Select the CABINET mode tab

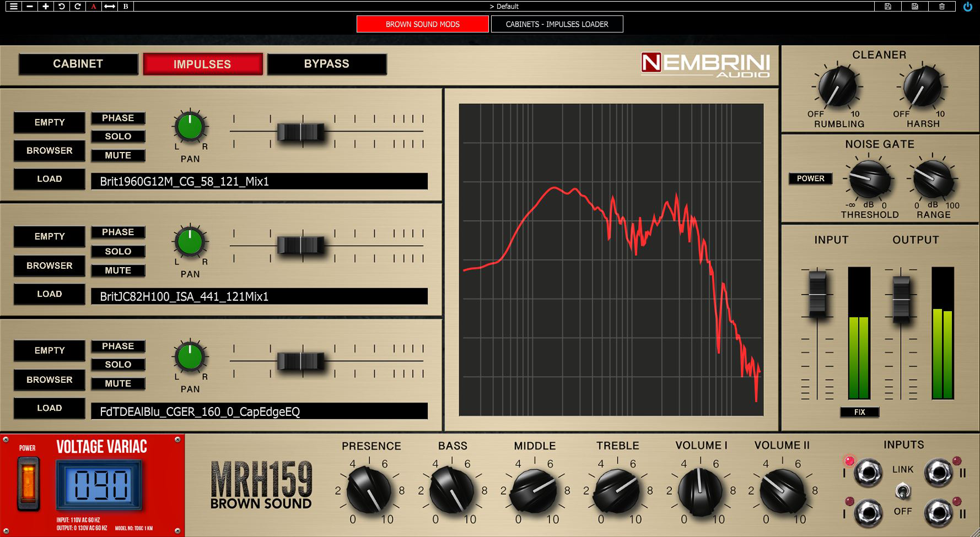[78, 64]
